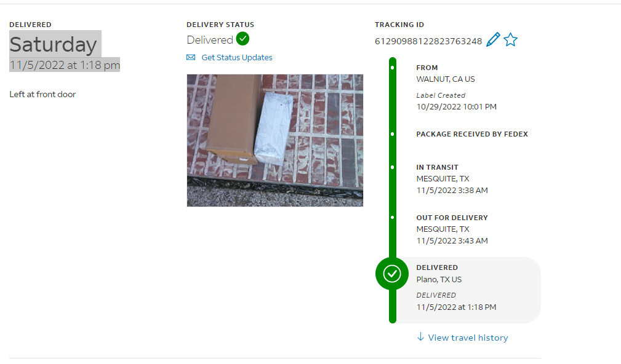Click the Out for Delivery timeline dot
The width and height of the screenshot is (621, 364).
(393, 218)
